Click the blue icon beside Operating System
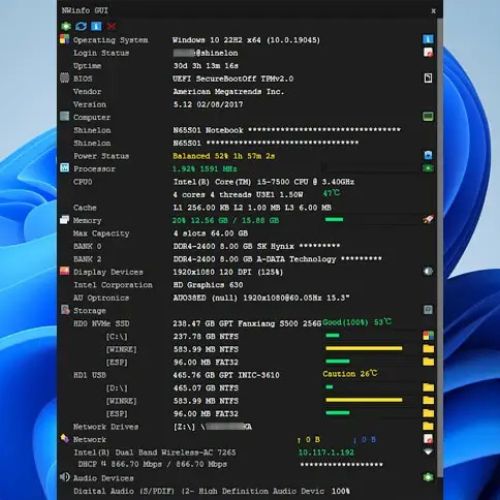This screenshot has width=500, height=500. [428, 39]
